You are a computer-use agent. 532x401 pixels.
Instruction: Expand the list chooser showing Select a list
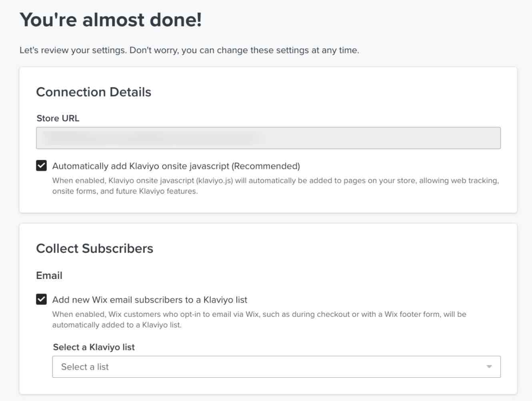point(276,366)
